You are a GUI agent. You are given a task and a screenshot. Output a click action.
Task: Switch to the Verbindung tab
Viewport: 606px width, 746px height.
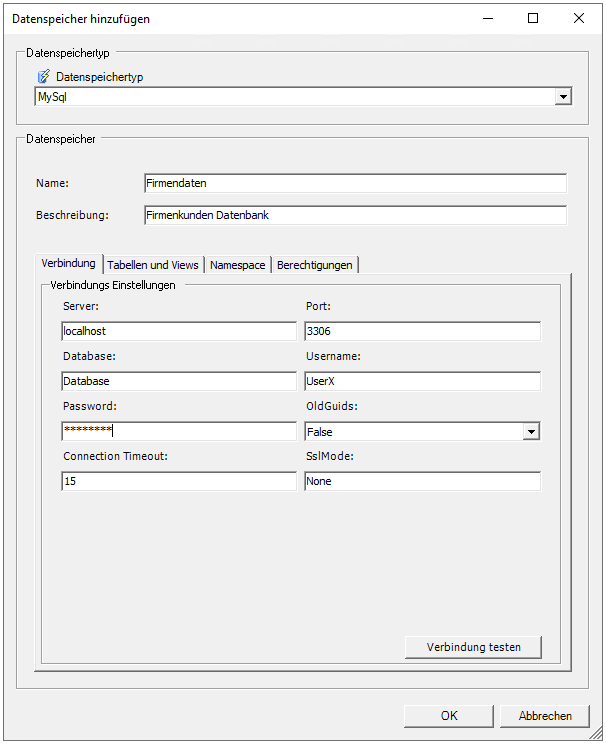68,263
